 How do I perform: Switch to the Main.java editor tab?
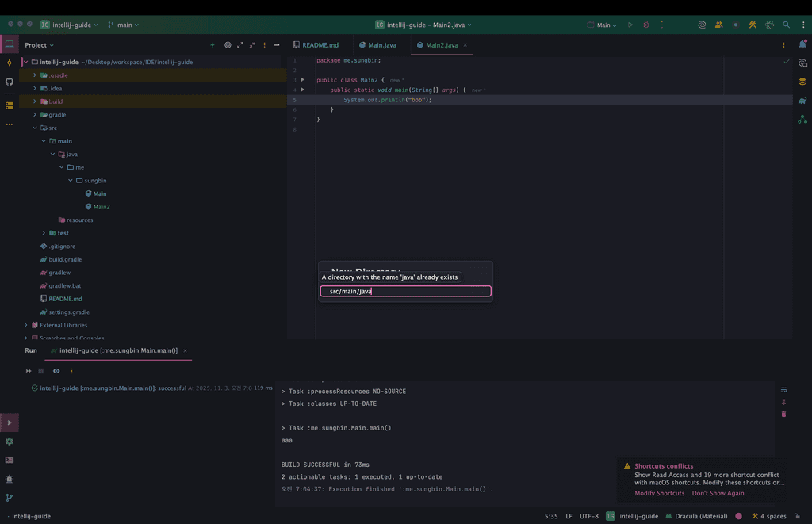(377, 45)
